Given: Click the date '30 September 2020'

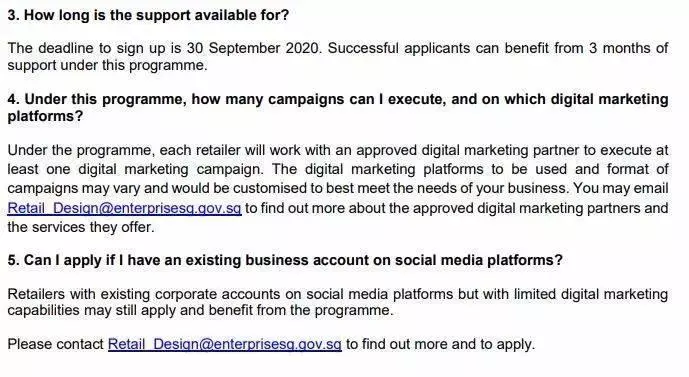Looking at the screenshot, I should [254, 47].
